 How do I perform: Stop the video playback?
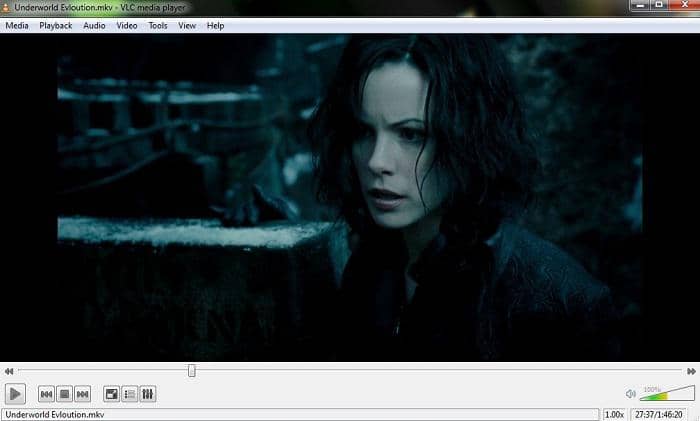64,394
